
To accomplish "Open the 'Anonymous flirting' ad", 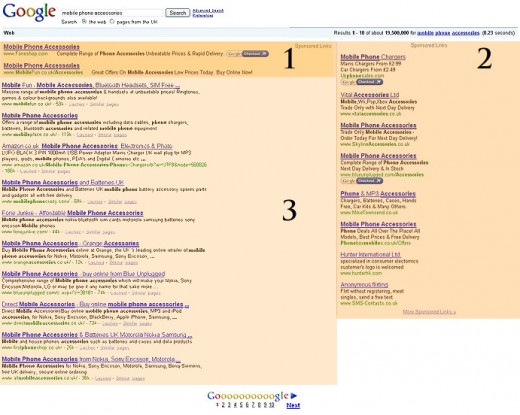I will 364,284.
